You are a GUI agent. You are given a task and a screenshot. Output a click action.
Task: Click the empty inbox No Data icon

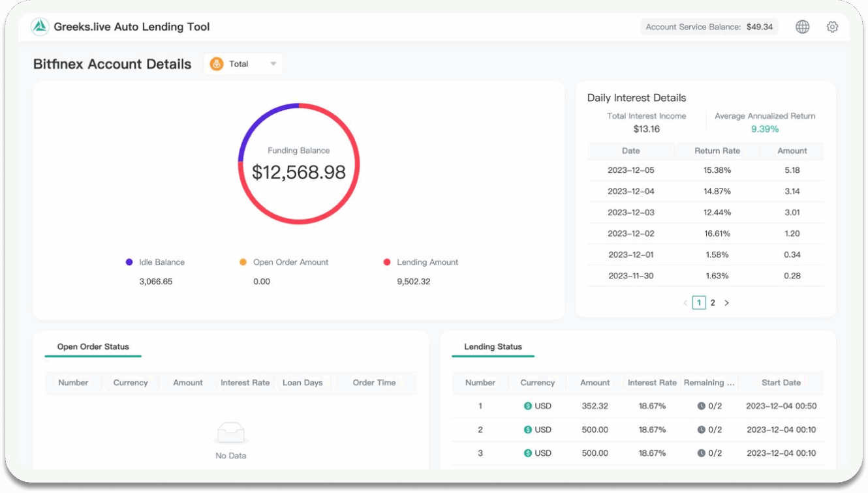click(x=230, y=432)
